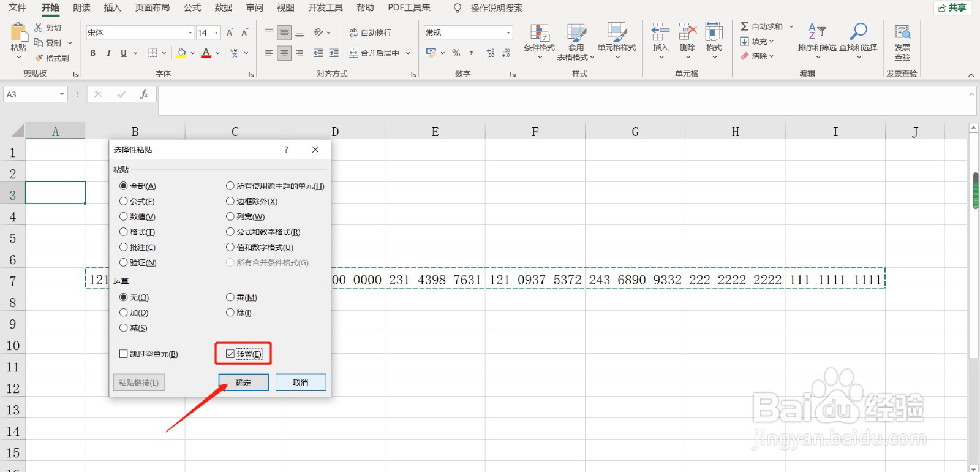
Task: Click the invoice check icon
Action: (x=902, y=32)
